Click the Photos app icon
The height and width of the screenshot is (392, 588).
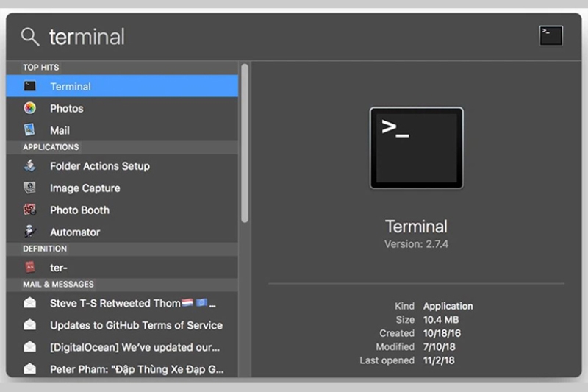[29, 108]
